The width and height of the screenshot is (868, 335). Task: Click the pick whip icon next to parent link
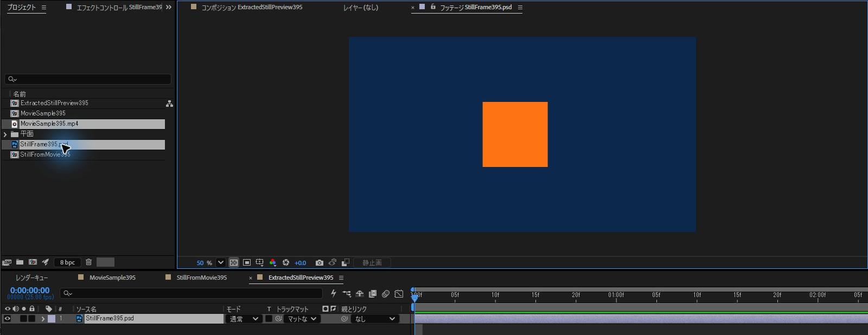click(x=344, y=319)
